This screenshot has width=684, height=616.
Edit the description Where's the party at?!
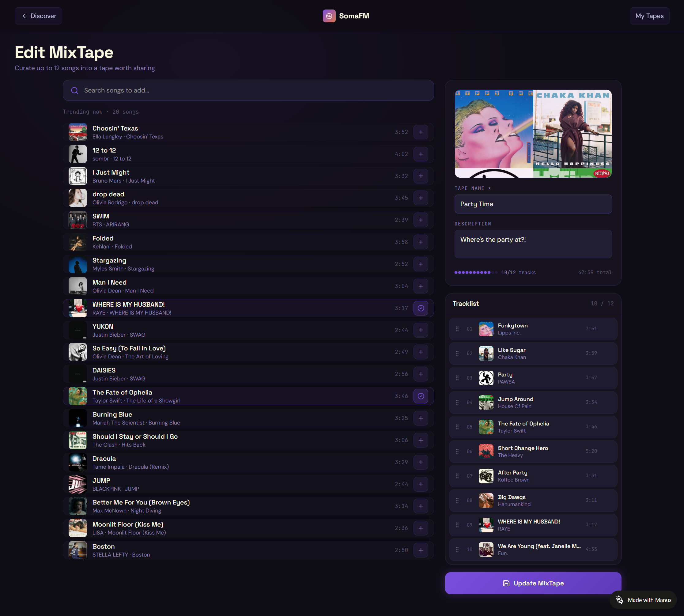tap(533, 244)
